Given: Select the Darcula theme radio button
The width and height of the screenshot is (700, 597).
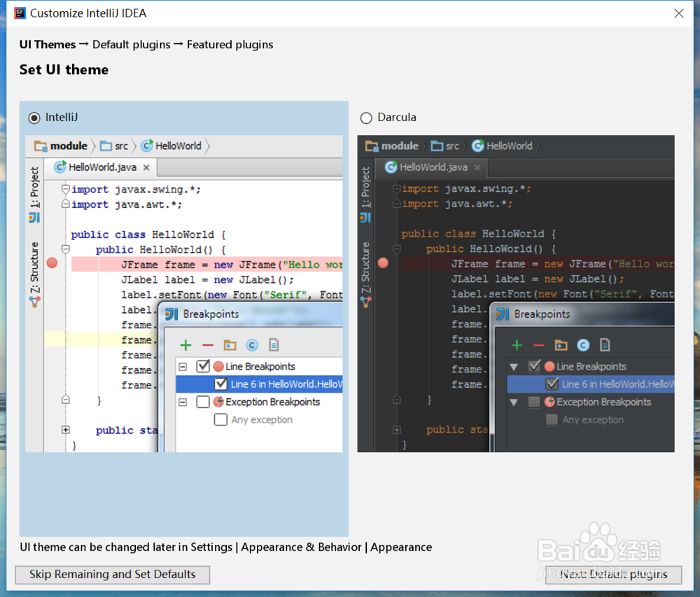Looking at the screenshot, I should pyautogui.click(x=366, y=118).
